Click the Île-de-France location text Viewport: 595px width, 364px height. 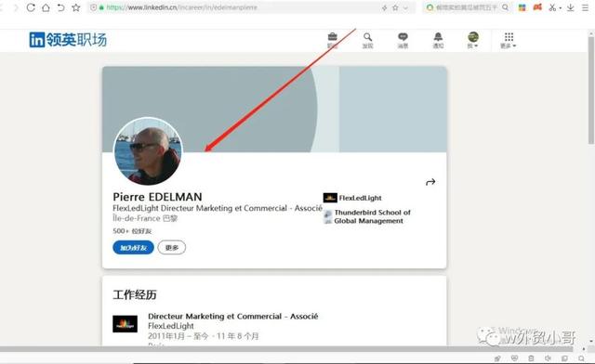145,218
